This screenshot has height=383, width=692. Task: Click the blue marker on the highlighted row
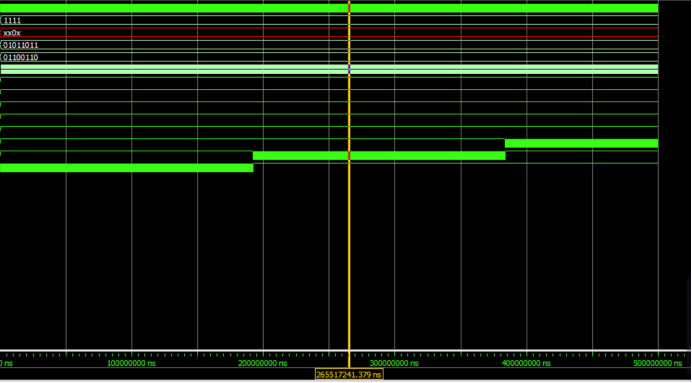[349, 69]
